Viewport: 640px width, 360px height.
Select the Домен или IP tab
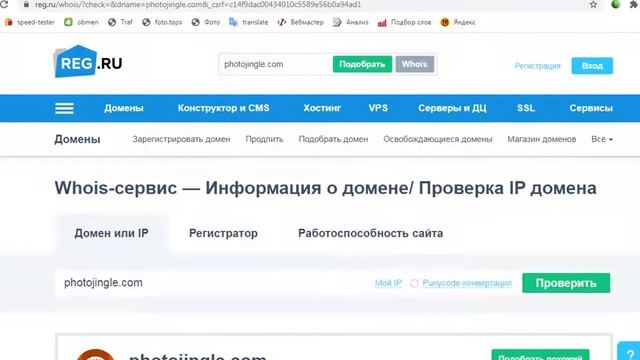[x=111, y=233]
